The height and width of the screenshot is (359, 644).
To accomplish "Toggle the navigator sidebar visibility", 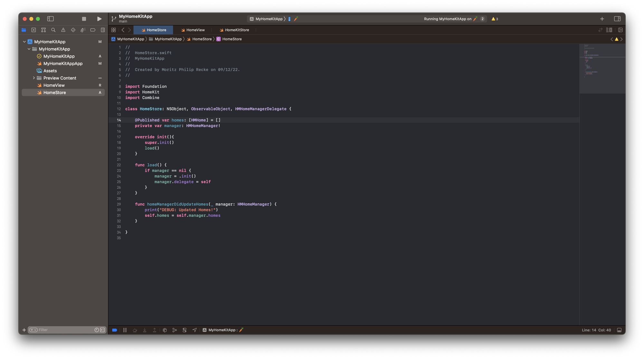I will click(51, 19).
